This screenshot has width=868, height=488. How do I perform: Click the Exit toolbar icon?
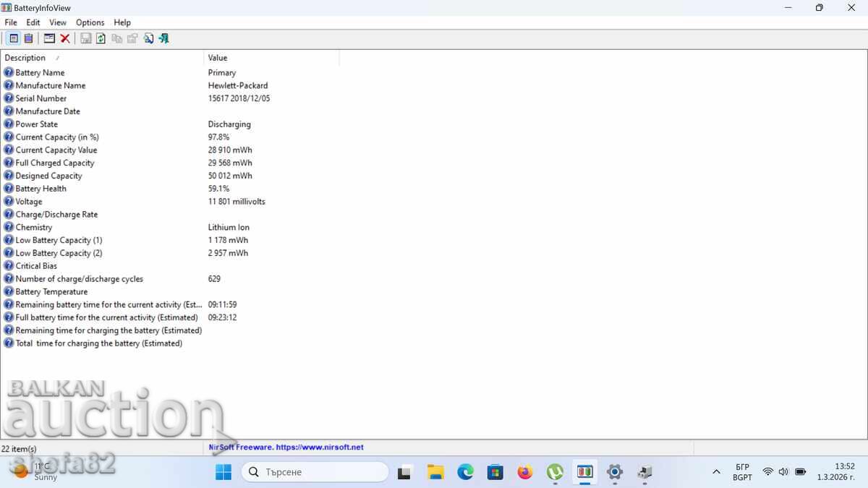click(163, 38)
